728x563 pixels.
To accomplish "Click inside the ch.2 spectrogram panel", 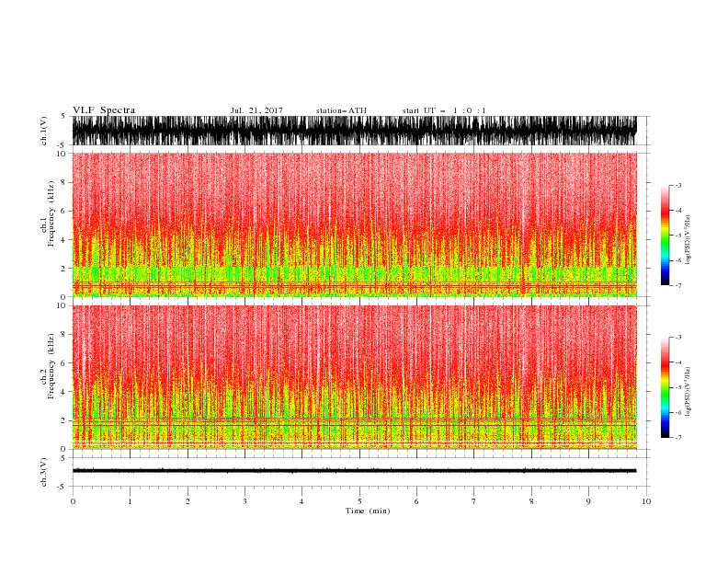I will tap(354, 377).
